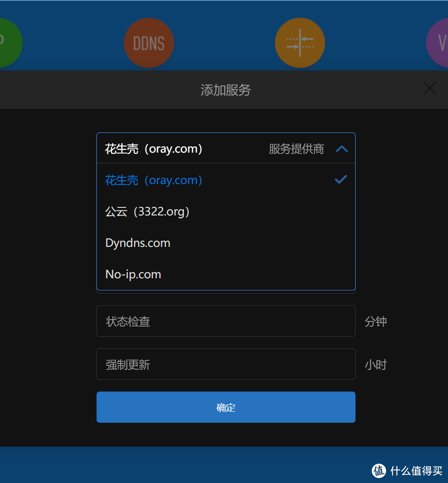
Task: Collapse the 服务提供商 dropdown chevron
Action: (x=342, y=149)
